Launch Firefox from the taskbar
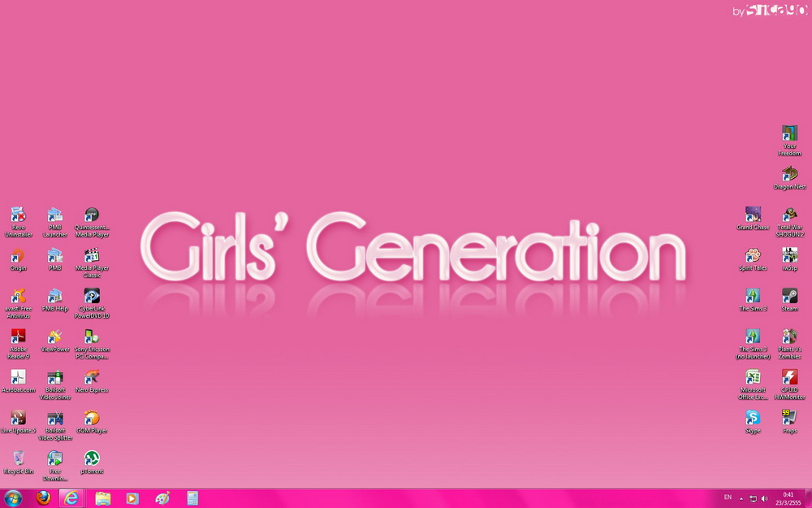 [44, 499]
